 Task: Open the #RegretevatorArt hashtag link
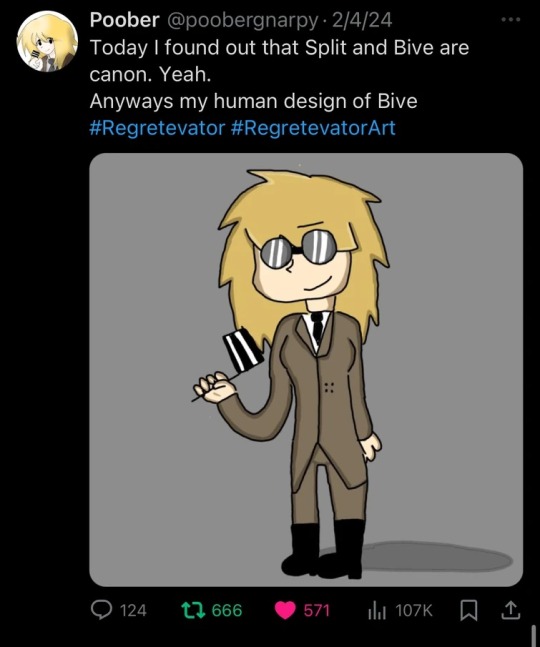tap(313, 128)
